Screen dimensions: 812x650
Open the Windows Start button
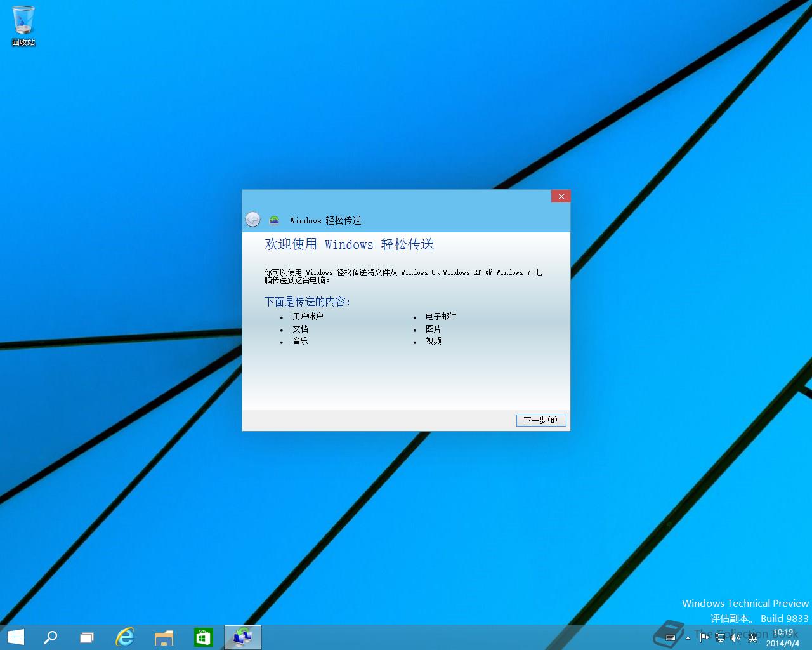tap(15, 637)
